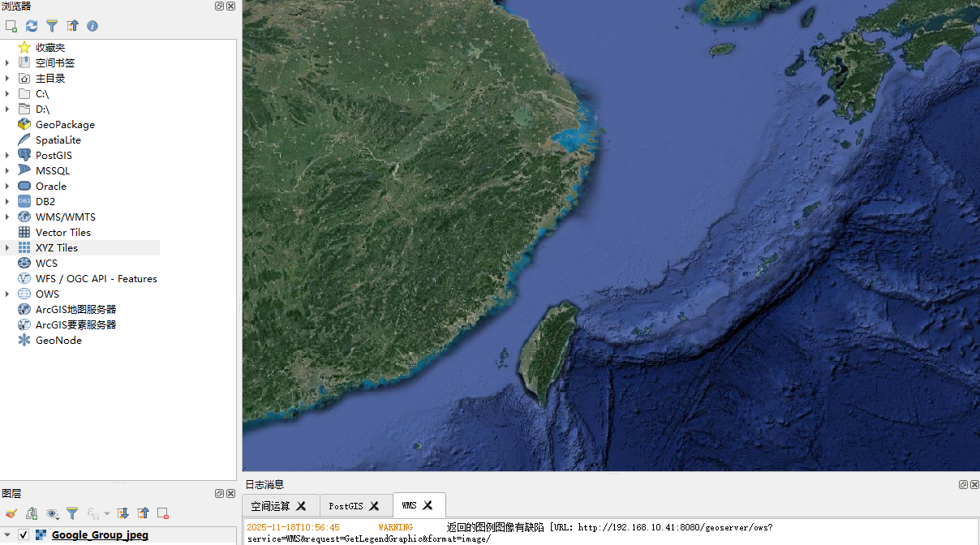Click Add Selected Layers icon in browser toolbar
This screenshot has width=980, height=545.
point(11,26)
